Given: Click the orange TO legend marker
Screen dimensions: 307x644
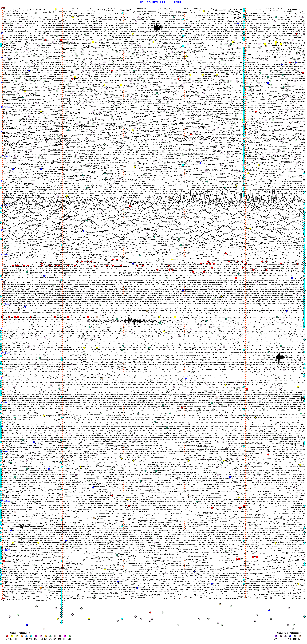Looking at the screenshot, I should tap(46, 636).
